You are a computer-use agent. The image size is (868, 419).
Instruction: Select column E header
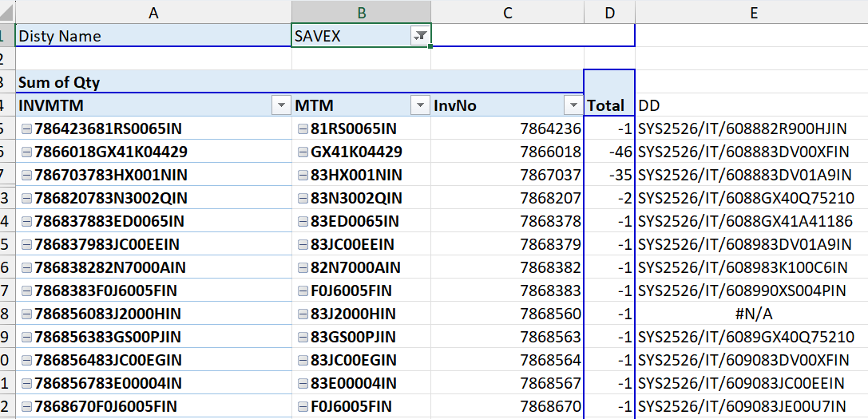(751, 12)
